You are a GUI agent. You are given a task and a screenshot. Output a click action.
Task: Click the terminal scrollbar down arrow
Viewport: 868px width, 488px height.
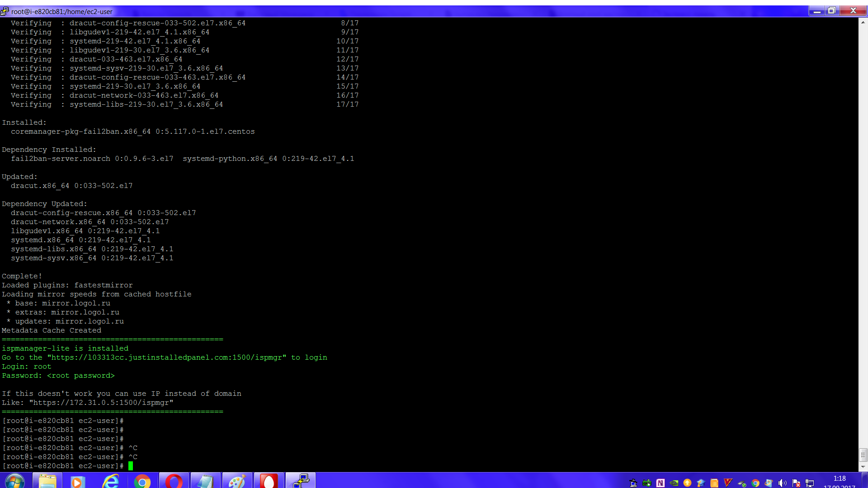[x=863, y=467]
